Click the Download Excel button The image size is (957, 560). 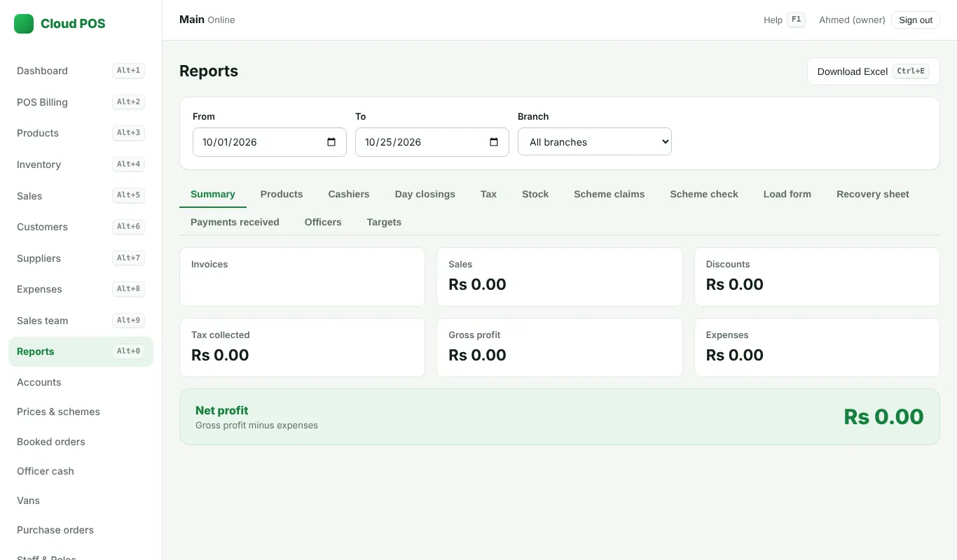point(874,71)
